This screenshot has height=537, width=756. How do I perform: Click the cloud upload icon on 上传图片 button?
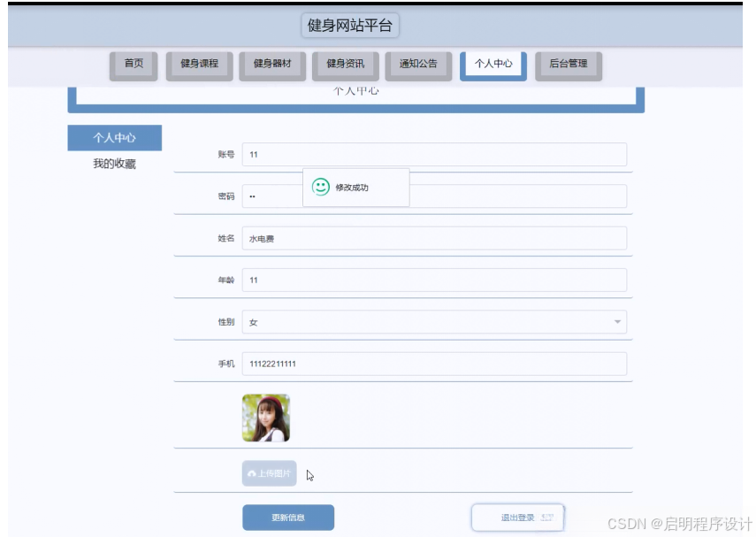253,473
